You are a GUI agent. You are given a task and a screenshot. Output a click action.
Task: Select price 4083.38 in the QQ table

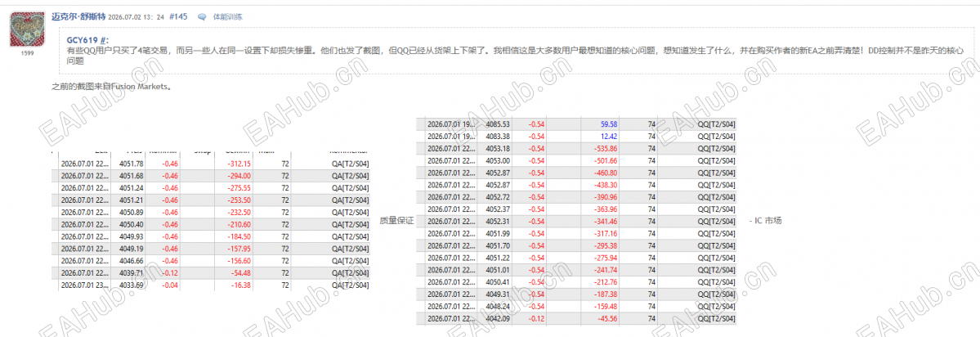point(498,136)
